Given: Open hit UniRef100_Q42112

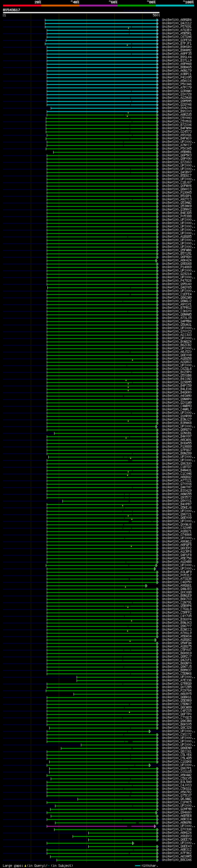Looking at the screenshot, I should pos(177,23).
